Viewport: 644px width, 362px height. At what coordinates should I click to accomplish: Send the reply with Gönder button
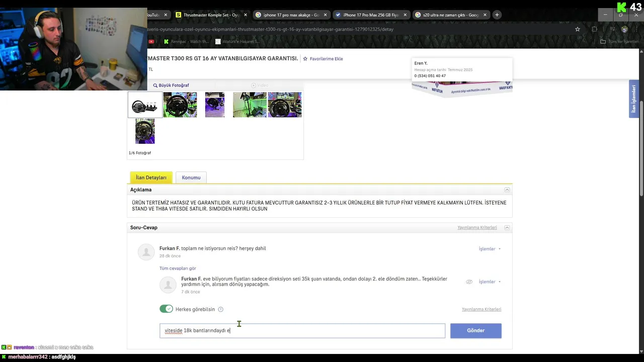pos(476,330)
